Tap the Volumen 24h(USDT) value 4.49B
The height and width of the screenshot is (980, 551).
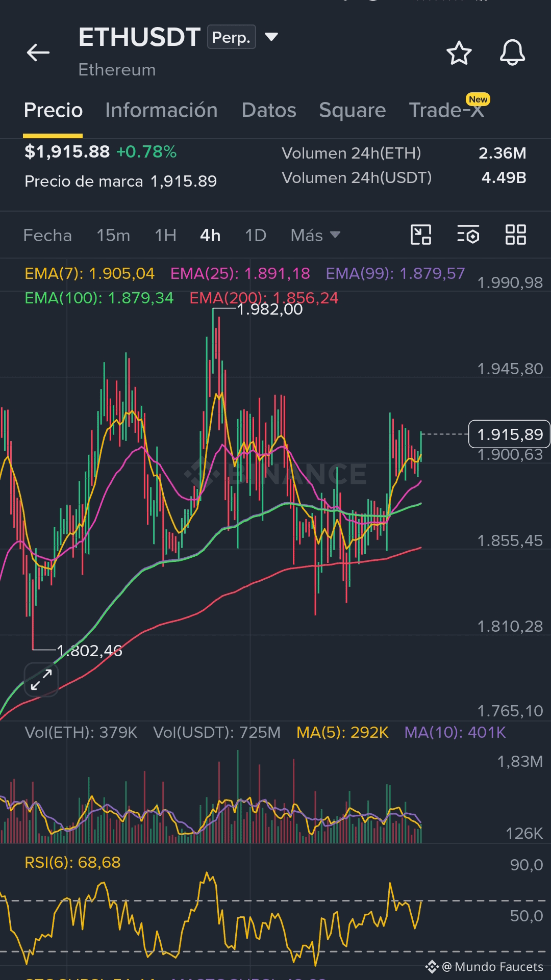coord(504,178)
